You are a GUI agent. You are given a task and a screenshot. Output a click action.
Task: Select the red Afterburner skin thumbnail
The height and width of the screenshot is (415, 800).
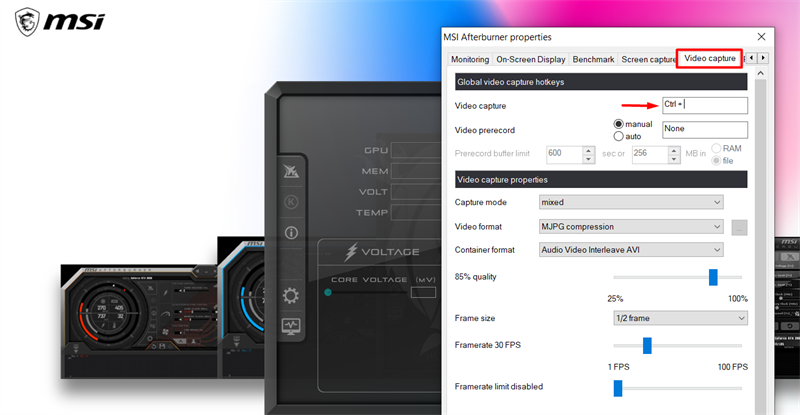(x=139, y=322)
